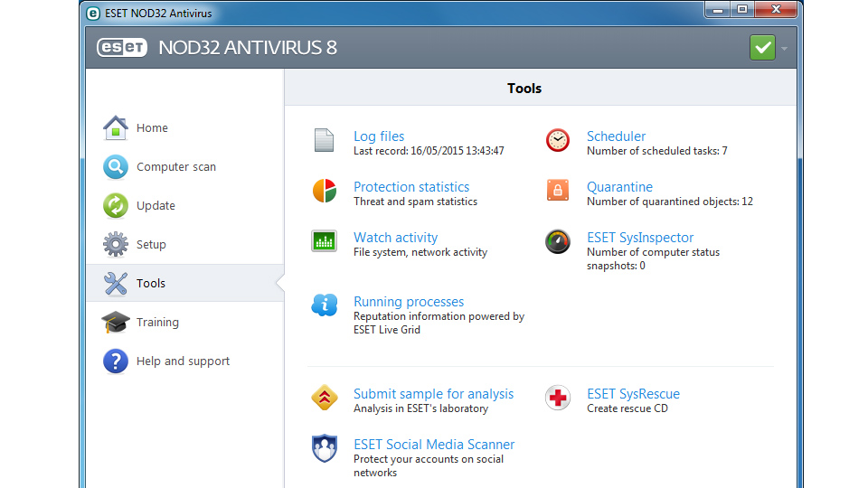Image resolution: width=868 pixels, height=488 pixels.
Task: Click 'File system, network activity' text
Action: pos(420,252)
